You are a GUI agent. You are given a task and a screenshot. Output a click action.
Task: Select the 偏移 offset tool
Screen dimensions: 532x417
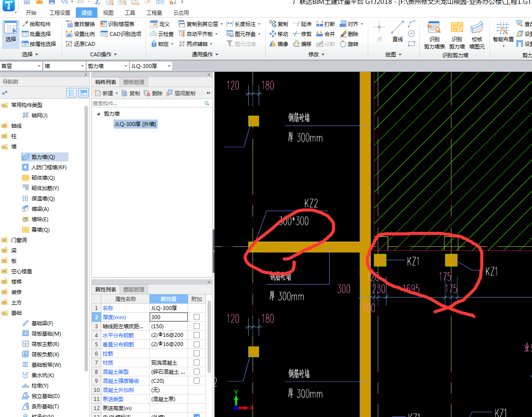pos(302,44)
